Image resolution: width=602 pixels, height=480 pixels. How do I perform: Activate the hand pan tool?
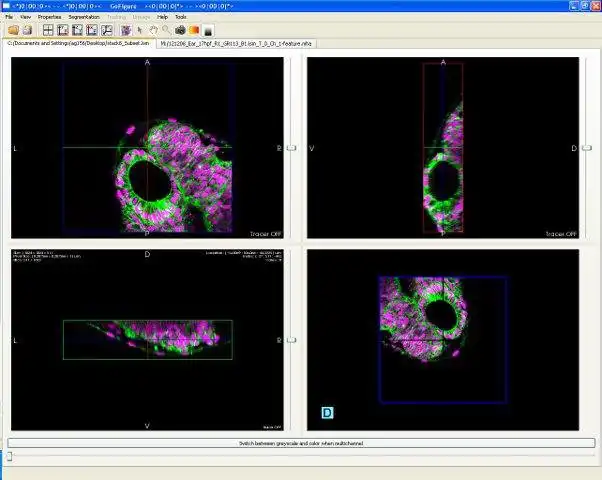coord(153,30)
